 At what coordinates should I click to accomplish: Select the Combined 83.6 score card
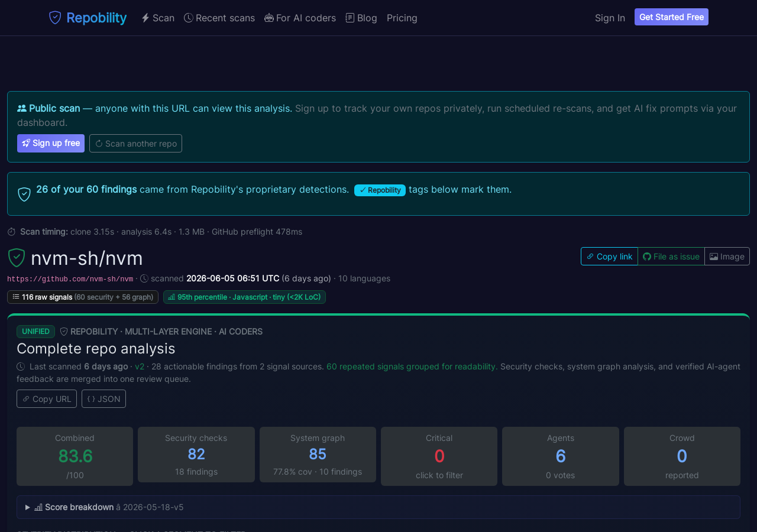tap(75, 456)
